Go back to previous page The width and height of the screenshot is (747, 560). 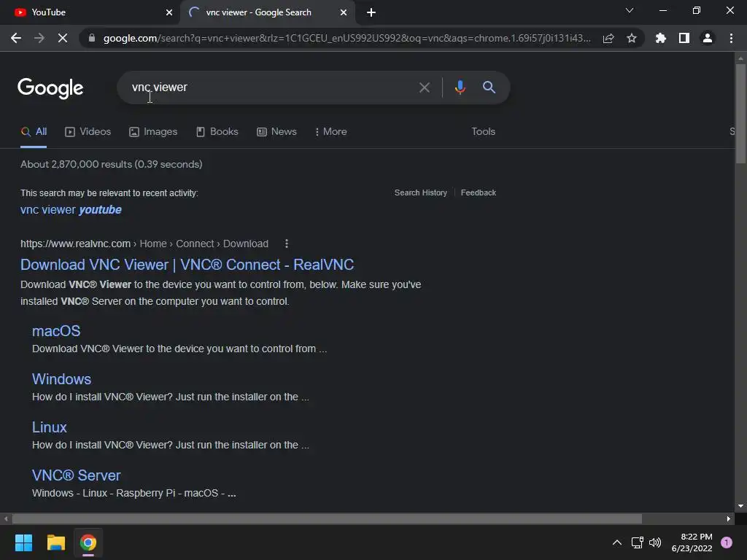tap(16, 38)
